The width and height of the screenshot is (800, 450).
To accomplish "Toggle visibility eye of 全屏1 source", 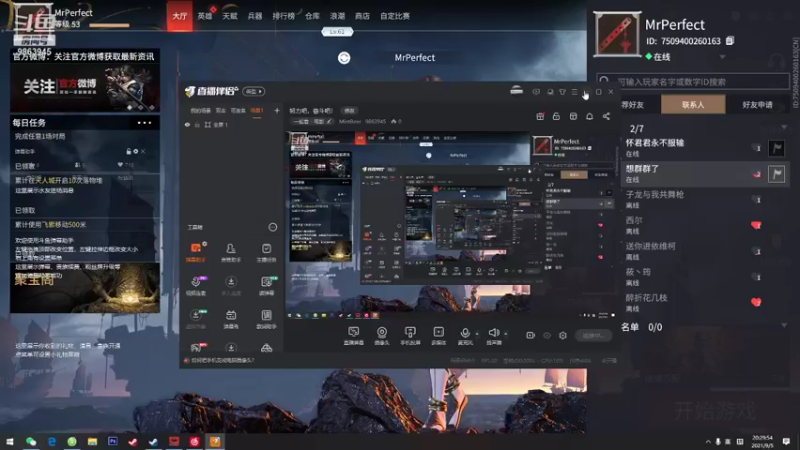I will (x=187, y=124).
